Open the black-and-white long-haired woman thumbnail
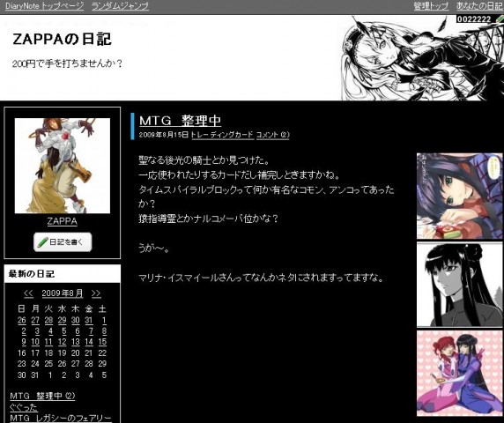 point(460,285)
